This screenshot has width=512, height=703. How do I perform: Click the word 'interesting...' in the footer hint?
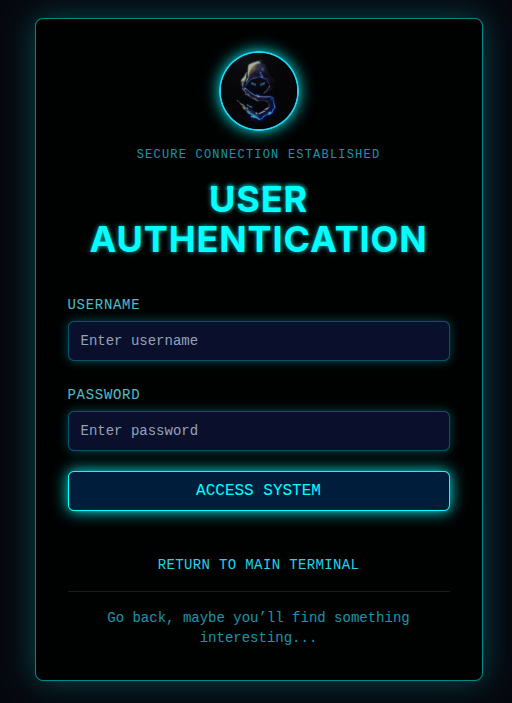point(258,638)
